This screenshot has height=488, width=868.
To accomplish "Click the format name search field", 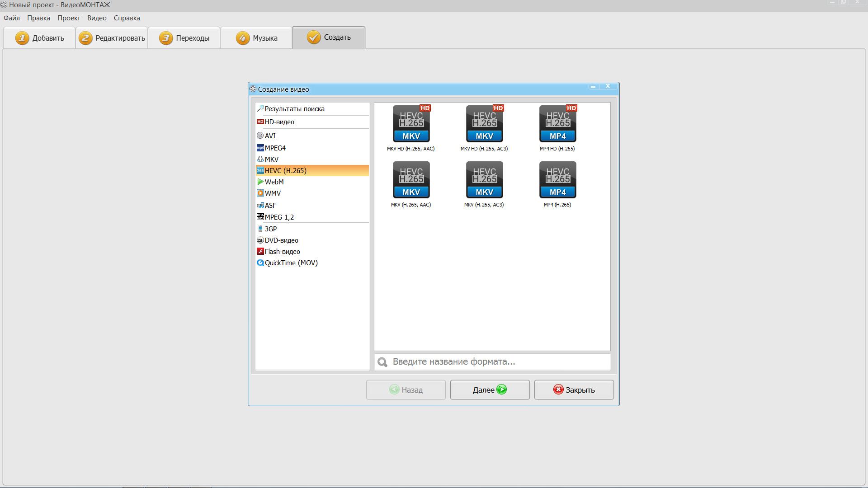I will [492, 362].
